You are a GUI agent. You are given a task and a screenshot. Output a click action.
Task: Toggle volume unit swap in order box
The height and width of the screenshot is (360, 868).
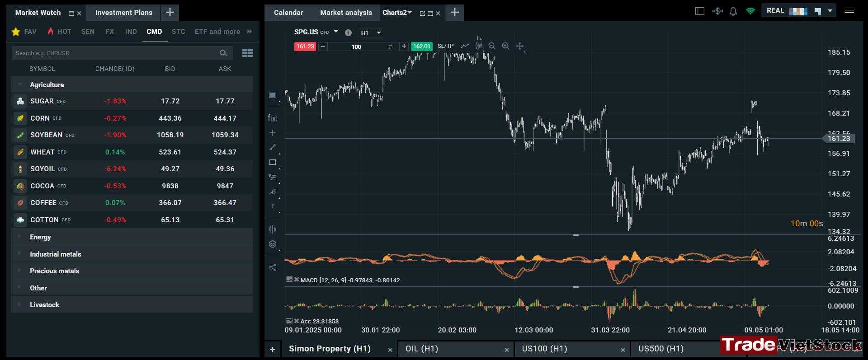[390, 47]
